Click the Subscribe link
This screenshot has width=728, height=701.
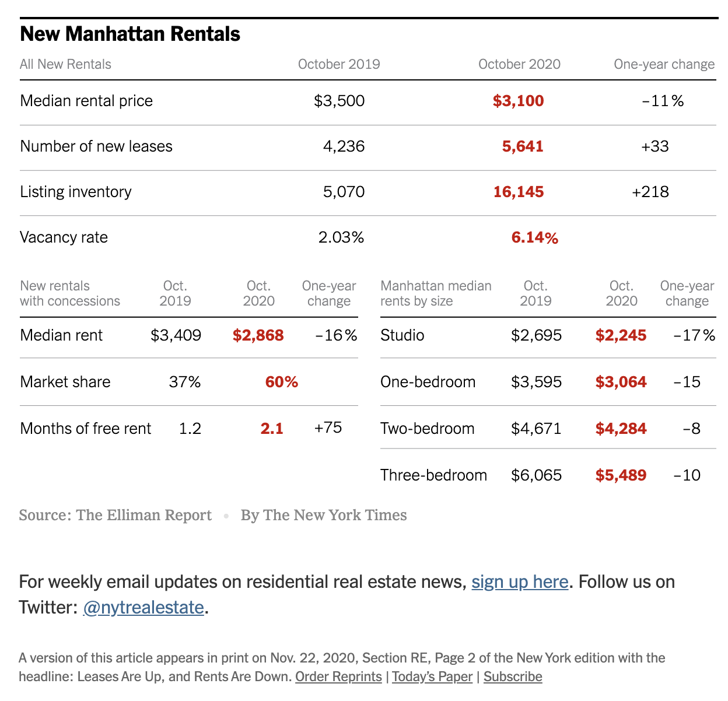[513, 677]
